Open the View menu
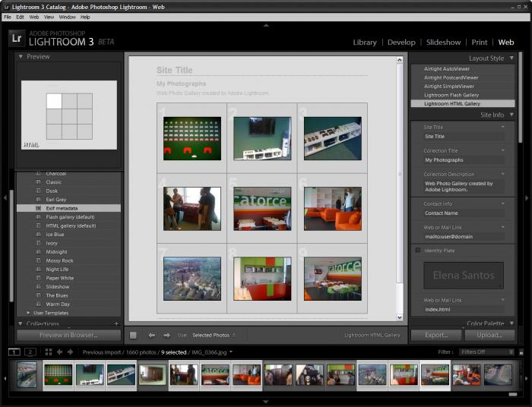Viewport: 532px width, 407px height. pos(49,17)
